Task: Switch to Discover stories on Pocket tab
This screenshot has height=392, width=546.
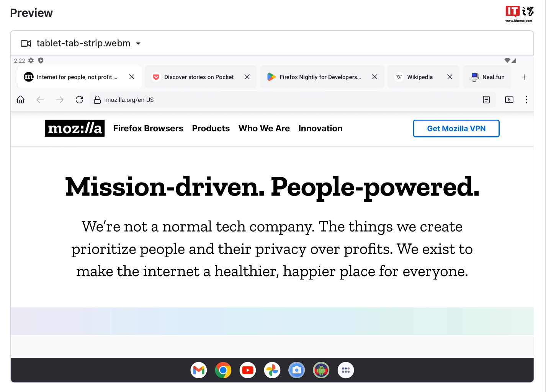Action: tap(201, 77)
